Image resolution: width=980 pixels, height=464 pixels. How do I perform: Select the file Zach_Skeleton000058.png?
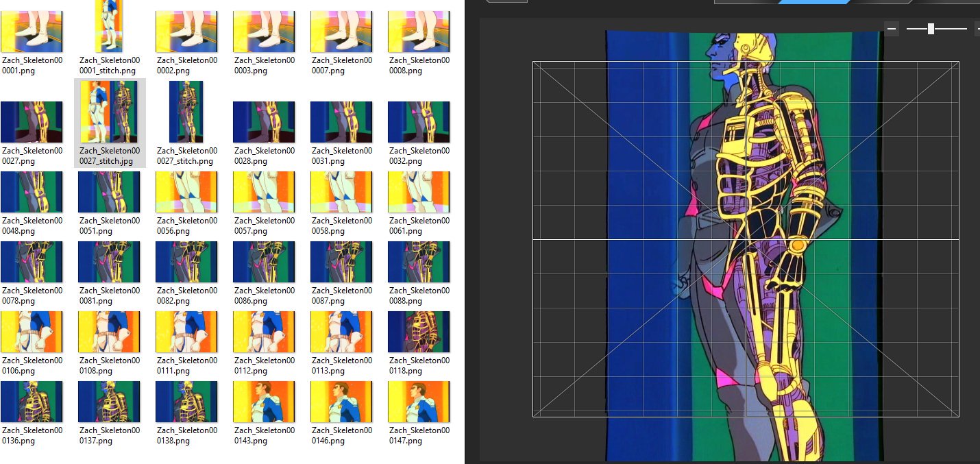coord(342,204)
